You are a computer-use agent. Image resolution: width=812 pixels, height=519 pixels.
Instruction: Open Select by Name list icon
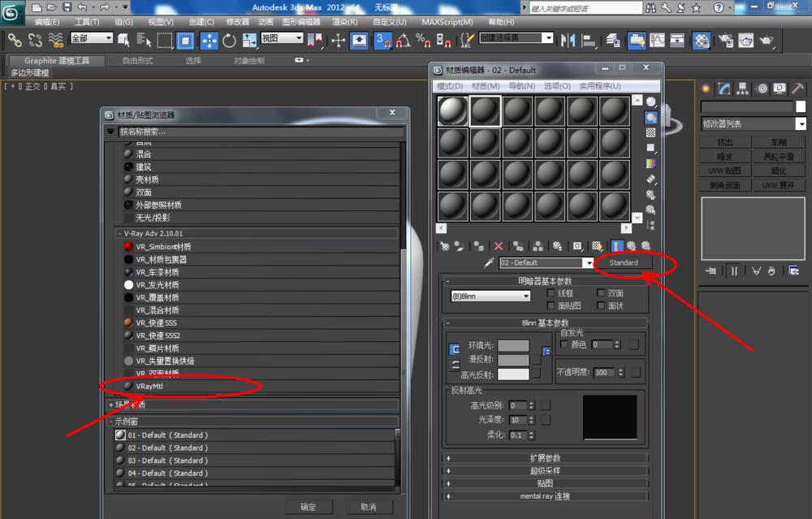pyautogui.click(x=143, y=41)
